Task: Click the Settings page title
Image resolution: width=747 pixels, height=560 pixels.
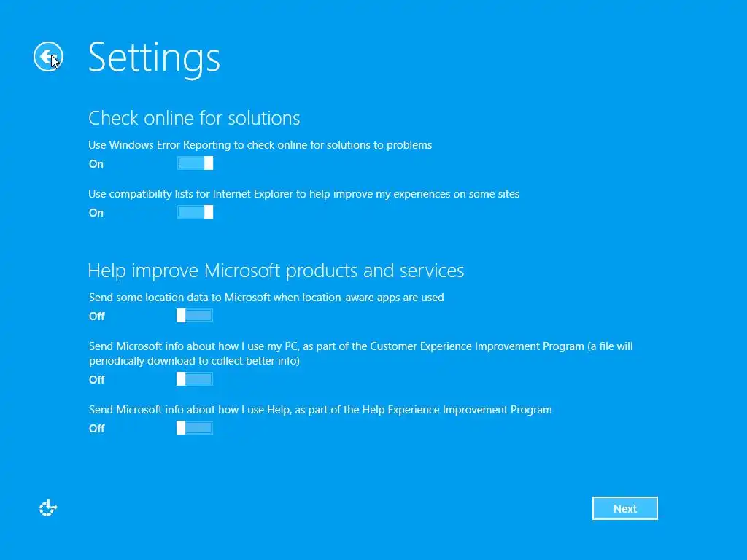Action: (x=154, y=57)
